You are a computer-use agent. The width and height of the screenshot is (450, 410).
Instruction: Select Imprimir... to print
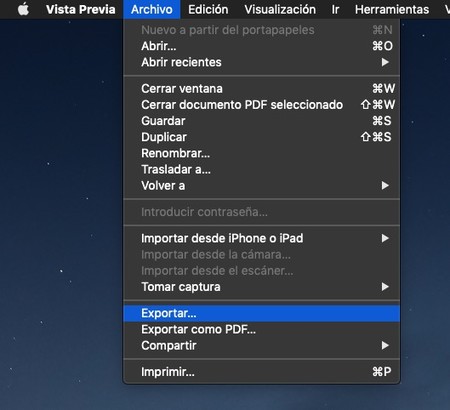coord(262,372)
